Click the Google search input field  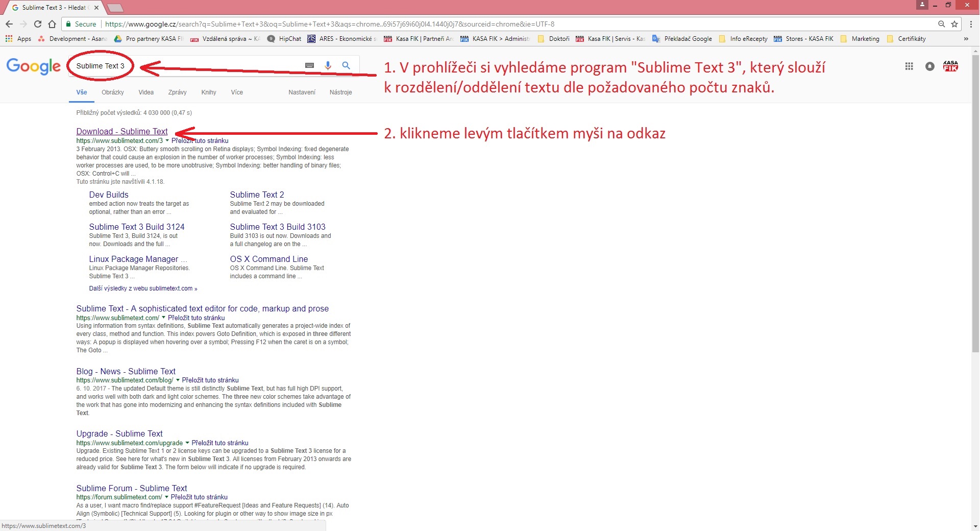click(186, 66)
